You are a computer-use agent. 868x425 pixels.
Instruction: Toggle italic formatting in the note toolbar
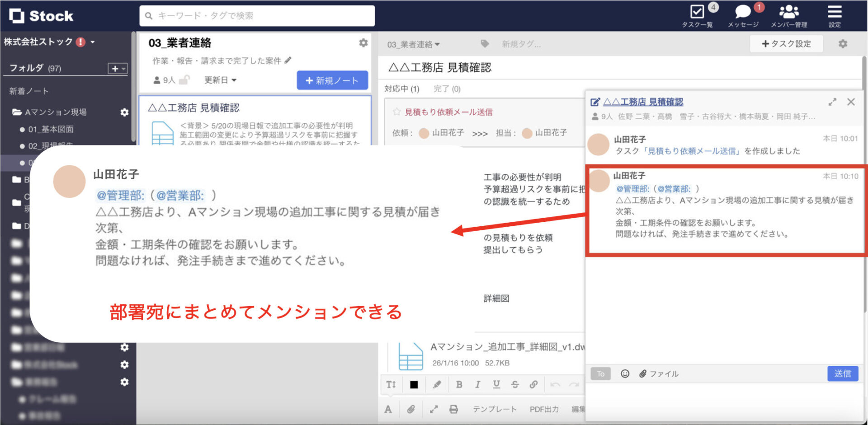pyautogui.click(x=477, y=384)
